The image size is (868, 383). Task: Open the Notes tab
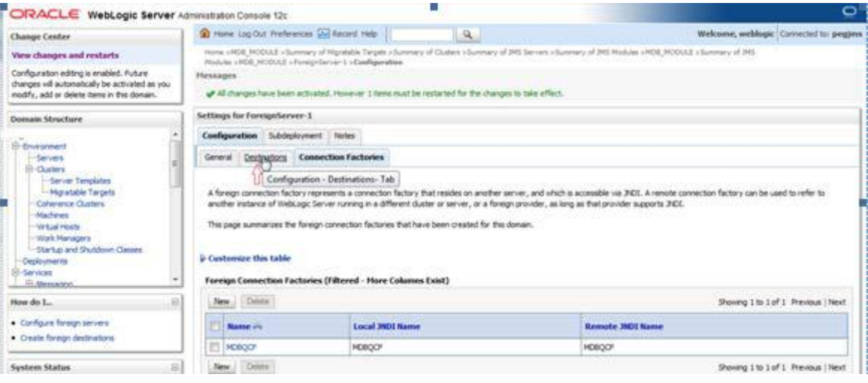click(x=344, y=136)
